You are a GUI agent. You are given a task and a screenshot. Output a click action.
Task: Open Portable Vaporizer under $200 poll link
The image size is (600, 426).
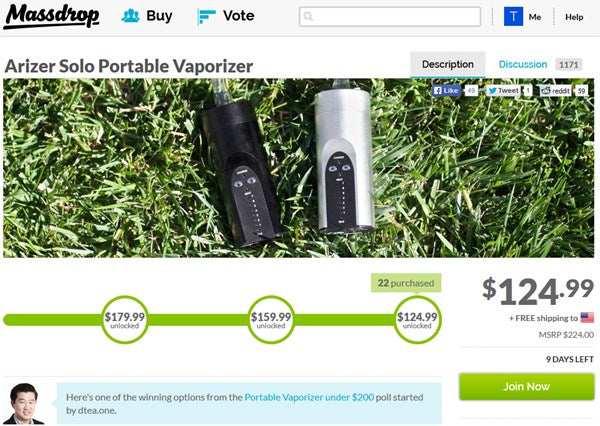point(309,397)
